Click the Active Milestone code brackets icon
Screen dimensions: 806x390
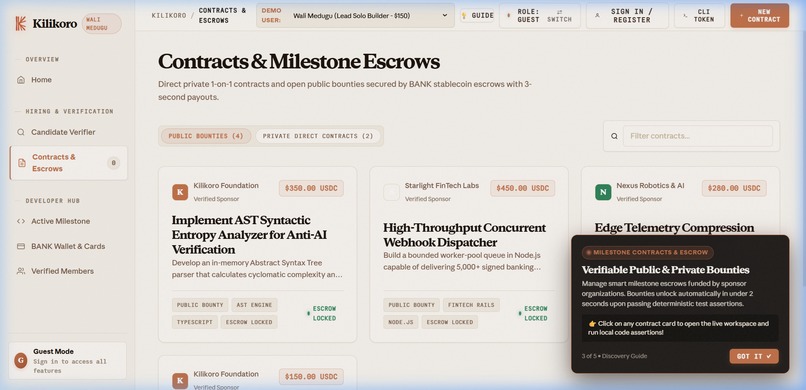point(21,221)
